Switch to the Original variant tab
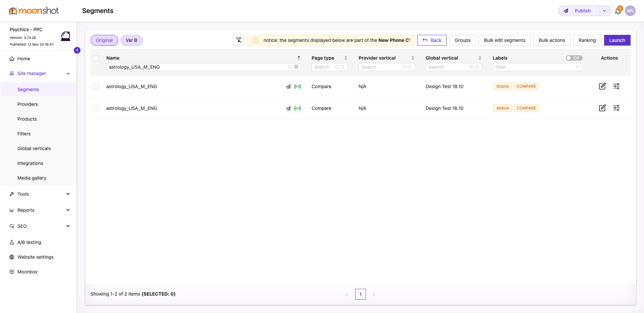This screenshot has width=644, height=313. [x=104, y=40]
